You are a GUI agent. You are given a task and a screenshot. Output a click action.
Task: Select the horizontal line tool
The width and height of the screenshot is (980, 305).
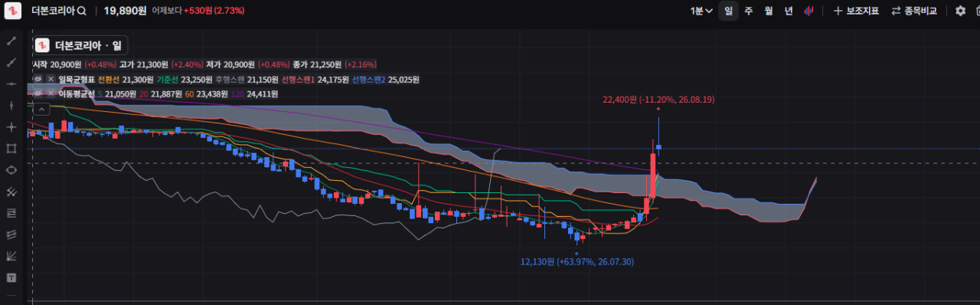pyautogui.click(x=11, y=84)
